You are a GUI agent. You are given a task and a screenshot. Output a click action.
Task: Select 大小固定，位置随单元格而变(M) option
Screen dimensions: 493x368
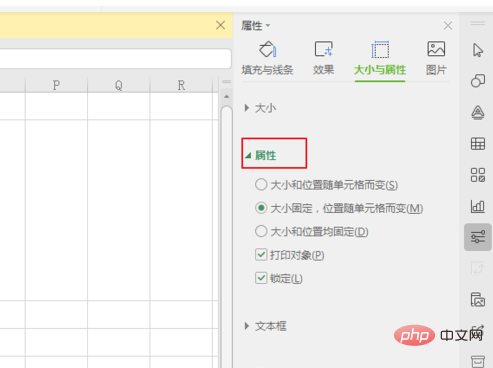pos(339,208)
